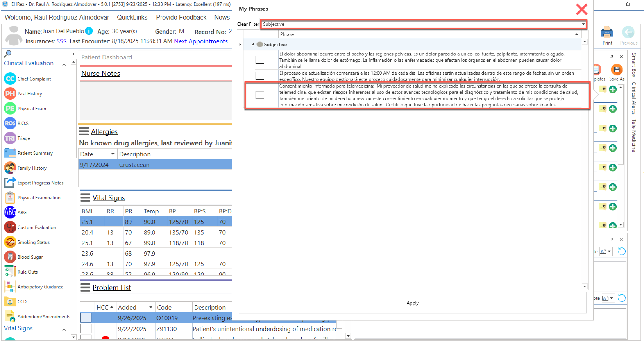Open the Past History PH icon
The width and height of the screenshot is (644, 342).
point(10,94)
